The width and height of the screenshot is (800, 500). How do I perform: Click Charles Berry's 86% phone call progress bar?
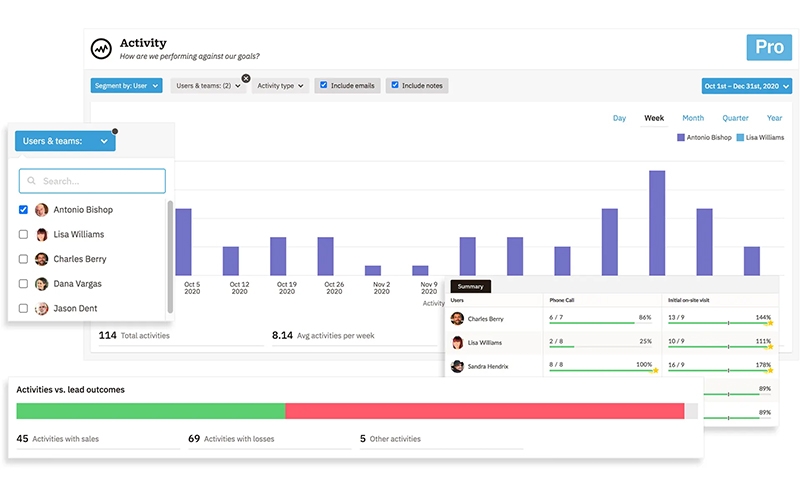click(x=600, y=322)
